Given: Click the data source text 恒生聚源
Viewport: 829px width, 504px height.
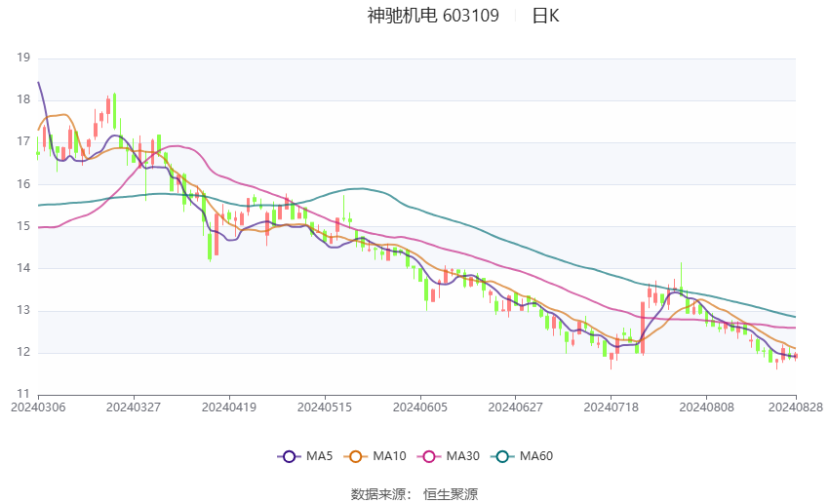Looking at the screenshot, I should (x=451, y=494).
